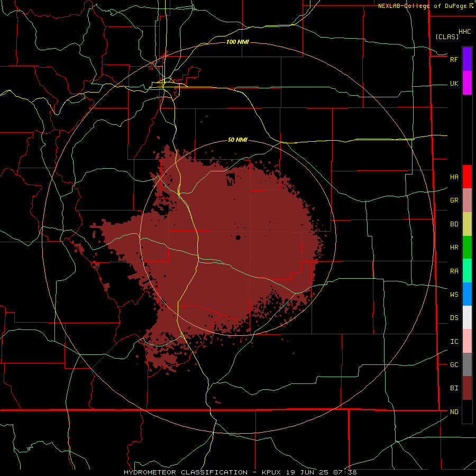476x476 pixels.
Task: Choose the brown BI legend swatch
Action: coord(467,388)
